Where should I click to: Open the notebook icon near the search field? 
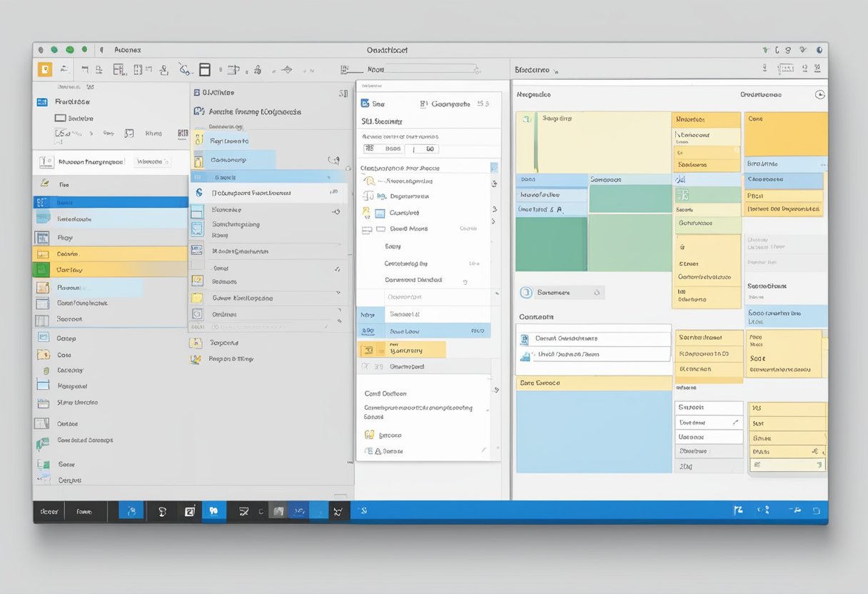coord(343,69)
